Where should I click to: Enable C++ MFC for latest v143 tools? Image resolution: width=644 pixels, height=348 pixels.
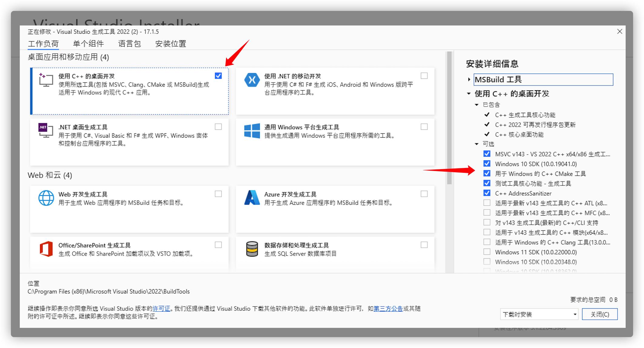pyautogui.click(x=487, y=213)
